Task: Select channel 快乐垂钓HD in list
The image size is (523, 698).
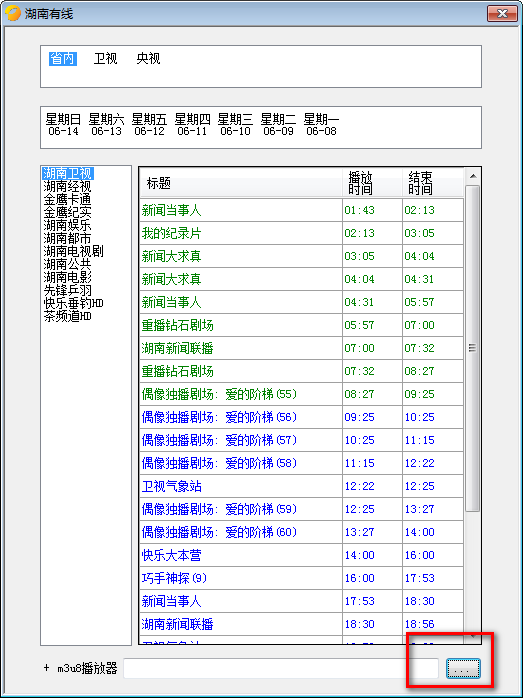Action: [x=73, y=303]
